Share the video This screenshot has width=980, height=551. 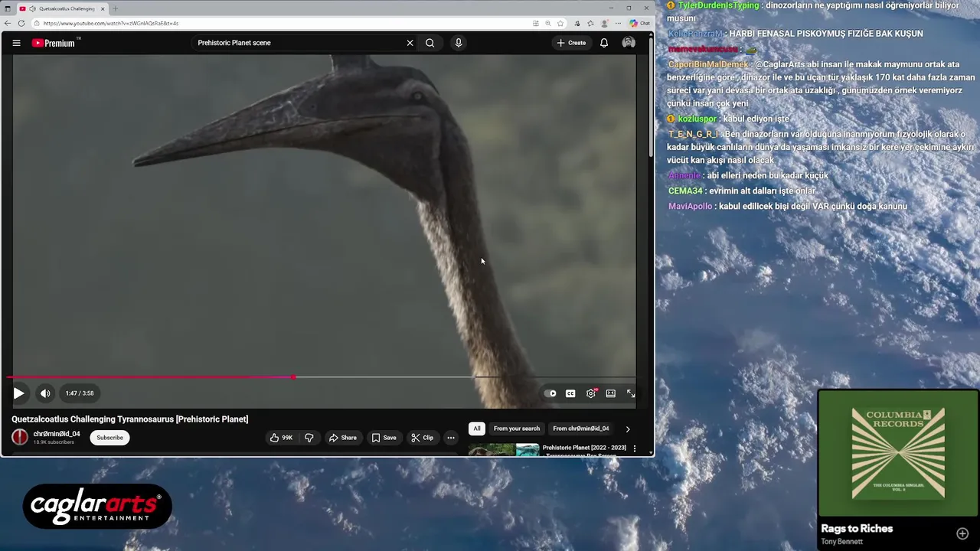343,438
